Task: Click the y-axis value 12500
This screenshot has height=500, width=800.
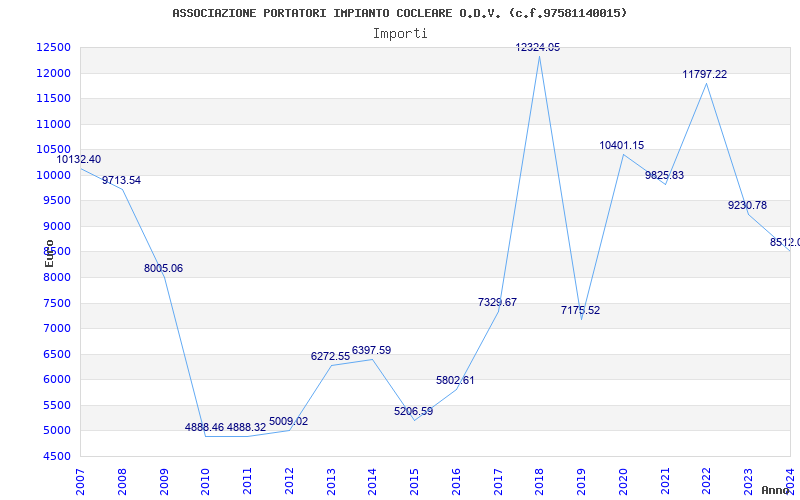Action: [54, 47]
